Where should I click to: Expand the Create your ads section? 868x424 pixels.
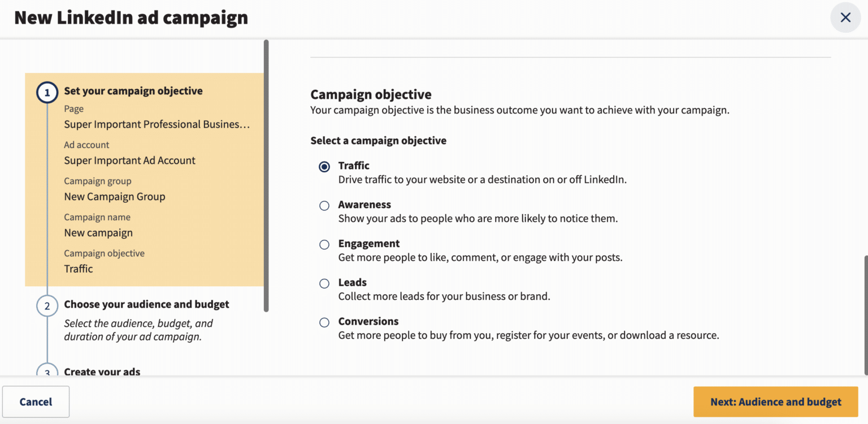(x=102, y=371)
